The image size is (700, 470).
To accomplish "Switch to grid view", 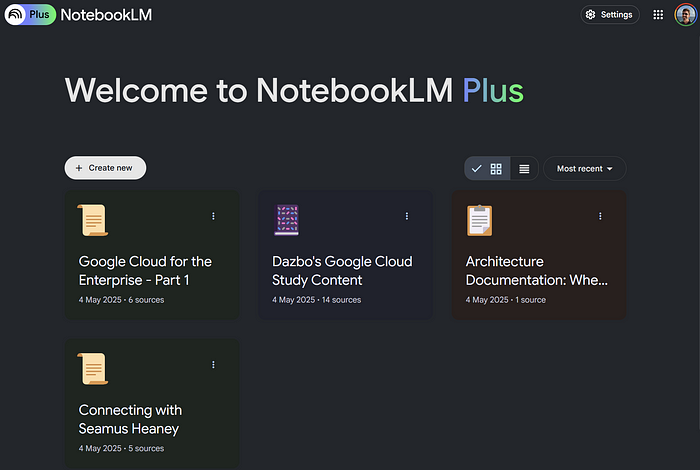I will click(x=488, y=169).
